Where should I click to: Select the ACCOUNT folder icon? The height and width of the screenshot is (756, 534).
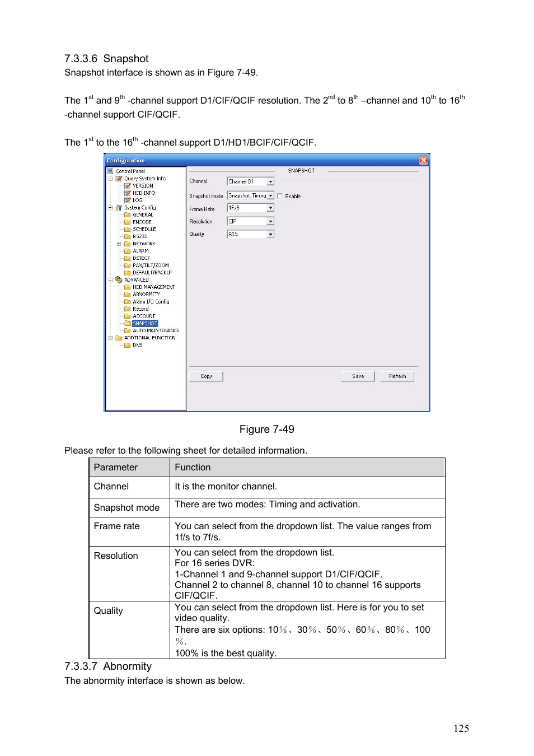(127, 316)
